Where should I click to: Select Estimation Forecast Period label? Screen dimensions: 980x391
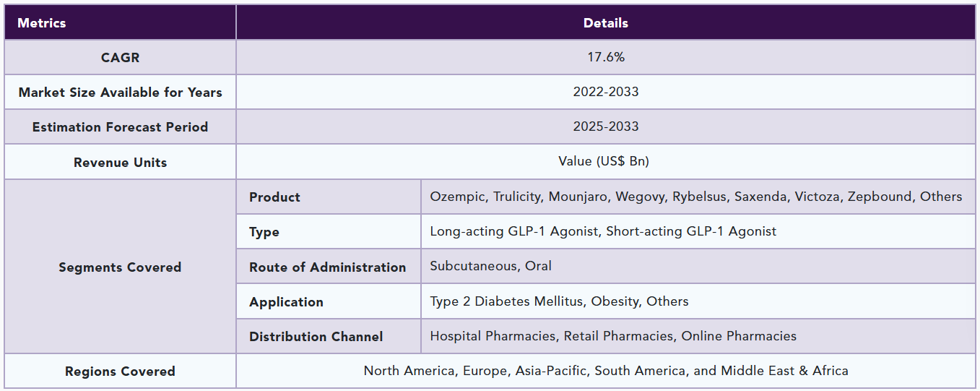120,127
